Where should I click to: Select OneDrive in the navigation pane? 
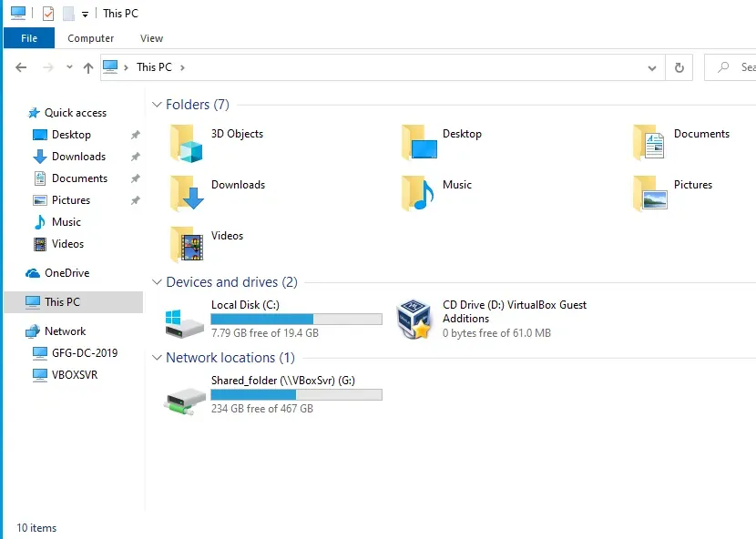(66, 273)
